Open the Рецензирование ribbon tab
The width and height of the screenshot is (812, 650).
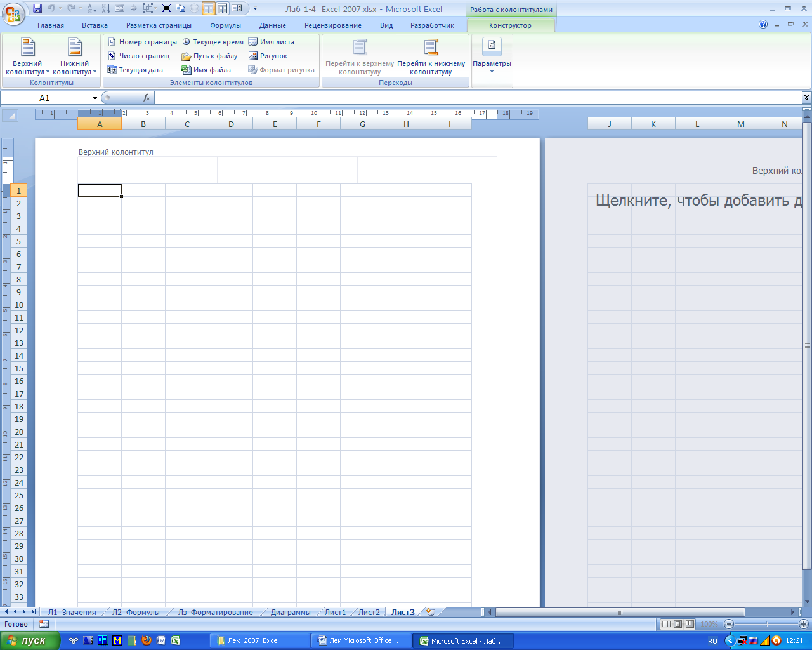[x=333, y=25]
